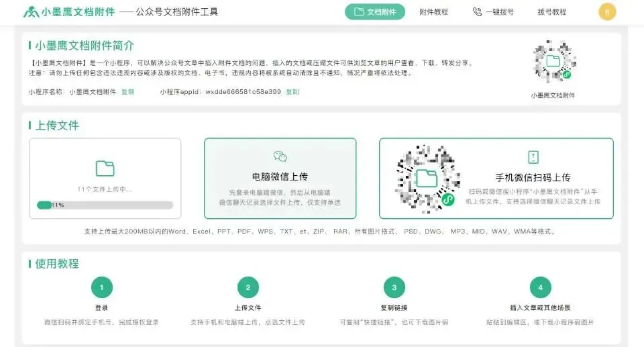Click the phone icon above 手机微信扫码上传
The width and height of the screenshot is (644, 347).
533,157
